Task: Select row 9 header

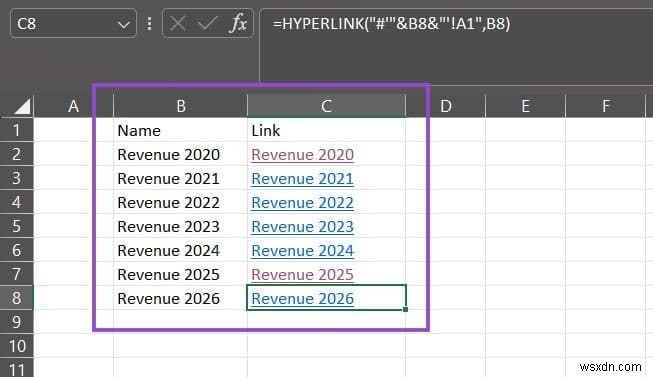Action: (16, 322)
